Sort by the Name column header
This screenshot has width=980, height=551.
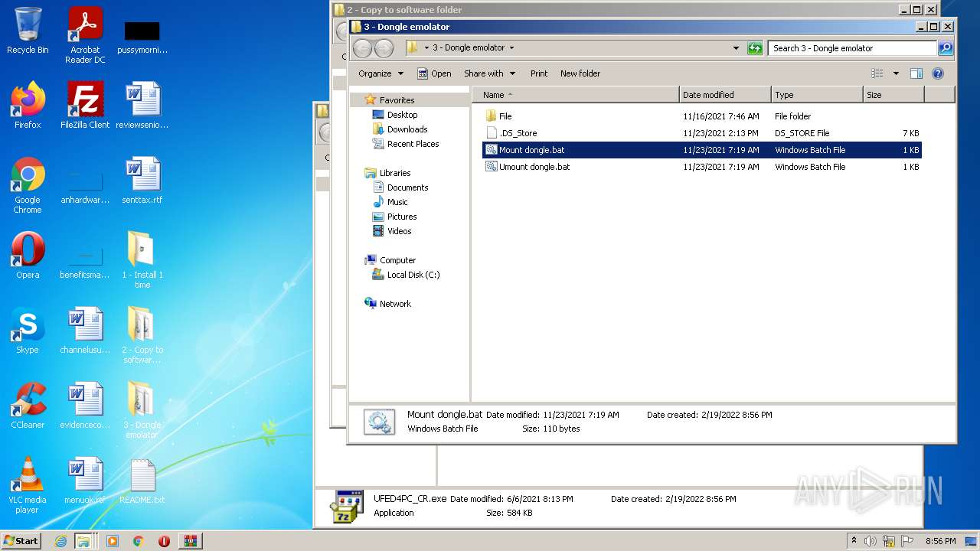pyautogui.click(x=575, y=95)
